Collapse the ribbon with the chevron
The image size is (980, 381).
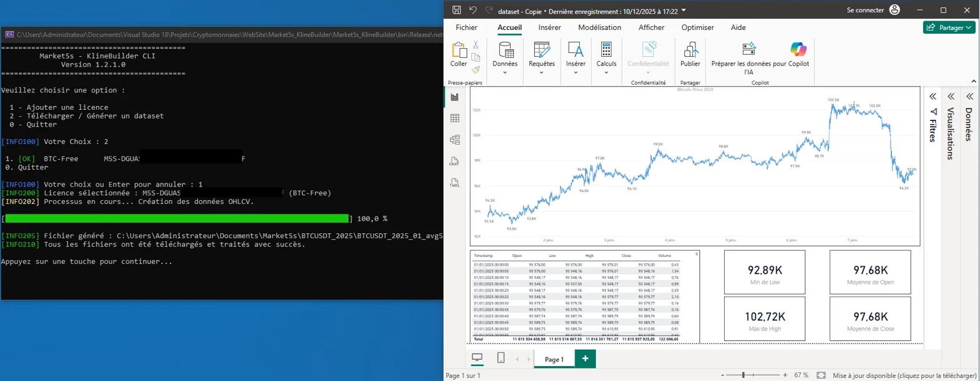974,82
